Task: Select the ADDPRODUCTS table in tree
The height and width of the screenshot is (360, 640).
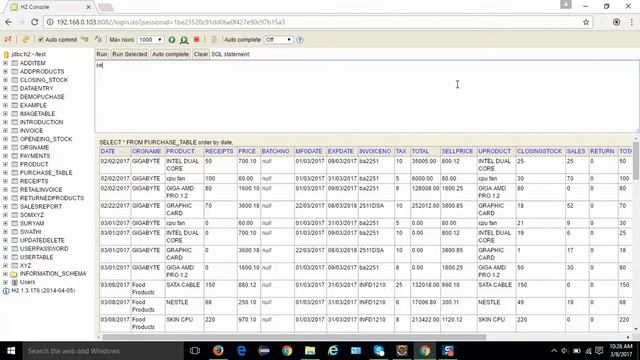Action: click(42, 71)
